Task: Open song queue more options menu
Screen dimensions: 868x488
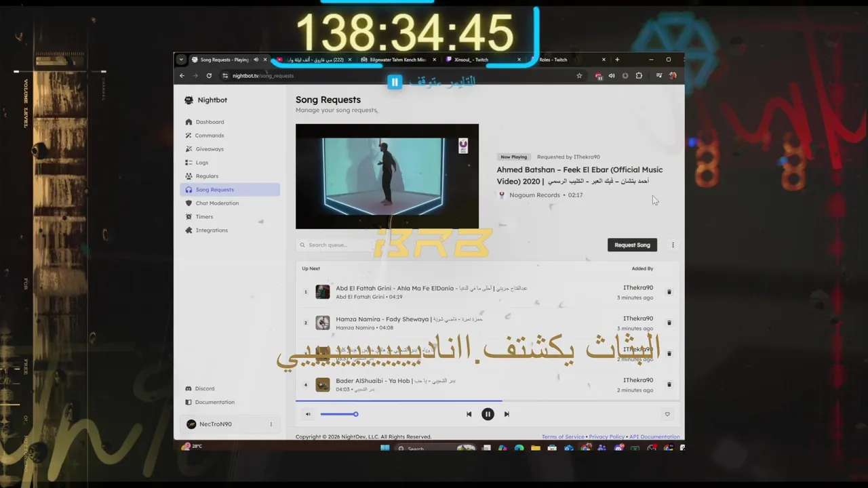Action: pyautogui.click(x=673, y=245)
